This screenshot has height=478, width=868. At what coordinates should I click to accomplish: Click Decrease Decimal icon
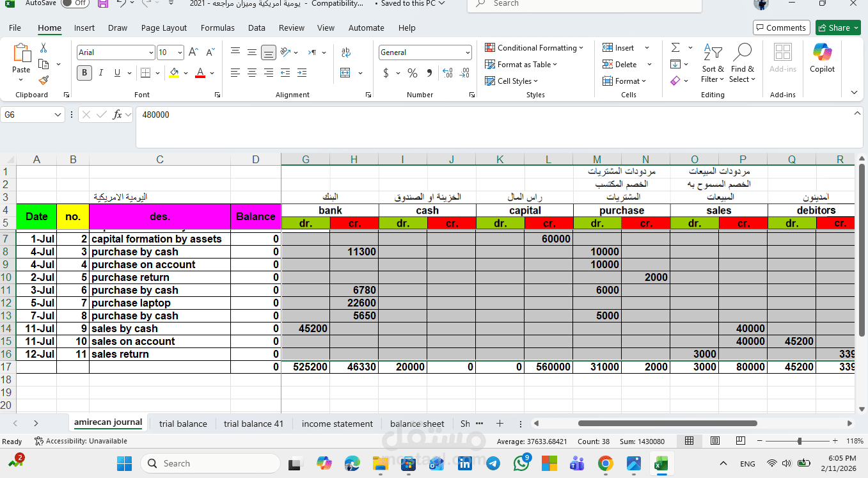[465, 73]
